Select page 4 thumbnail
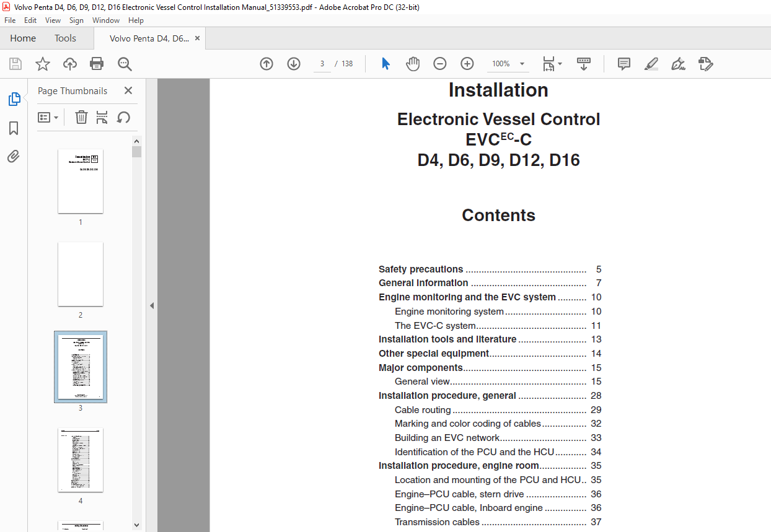The height and width of the screenshot is (532, 771). (x=81, y=460)
